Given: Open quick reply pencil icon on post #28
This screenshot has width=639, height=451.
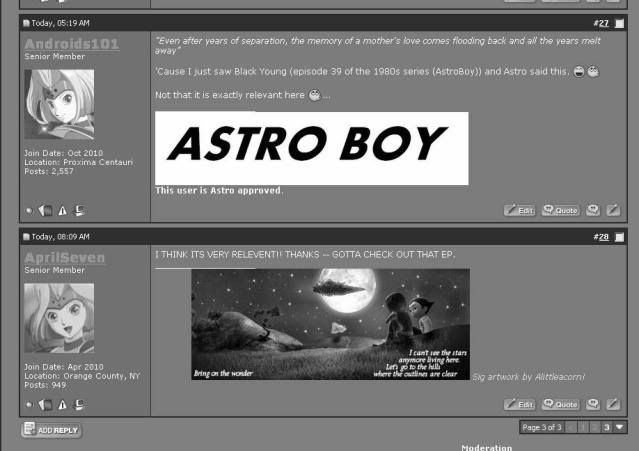Looking at the screenshot, I should pos(613,404).
